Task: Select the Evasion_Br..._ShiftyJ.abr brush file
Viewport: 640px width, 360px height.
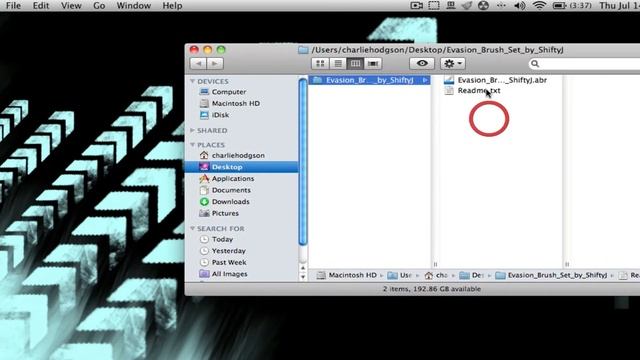Action: 502,80
